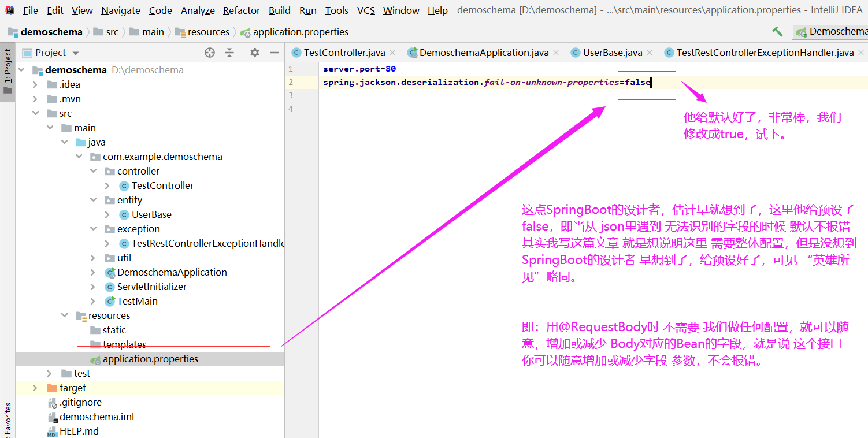Viewport: 868px width, 438px height.
Task: Hide the Project tool window with minimize icon
Action: pos(275,52)
